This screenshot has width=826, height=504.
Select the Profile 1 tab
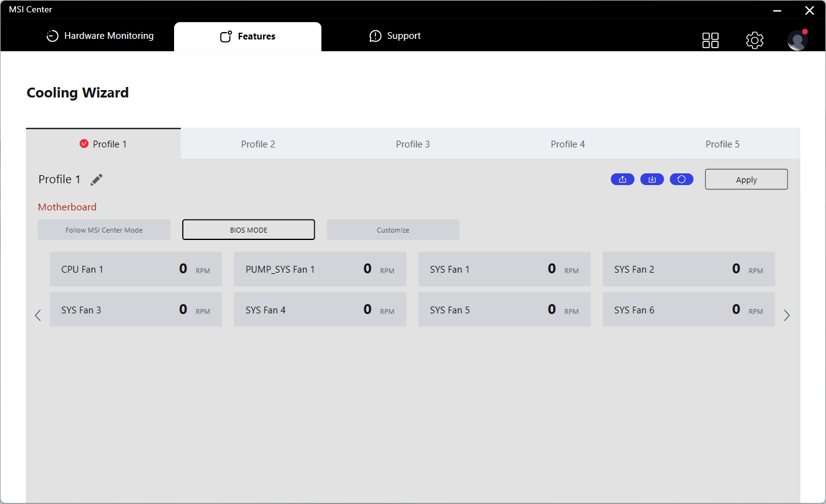tap(103, 144)
